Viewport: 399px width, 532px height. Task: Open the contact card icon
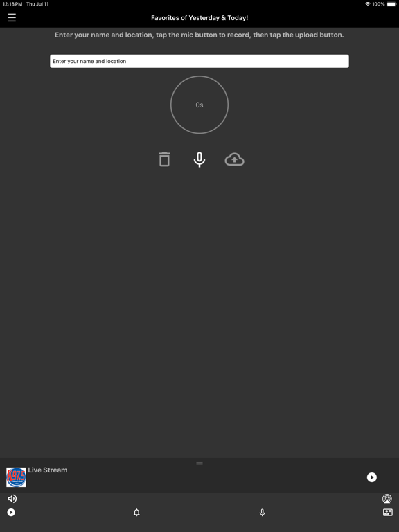point(387,513)
